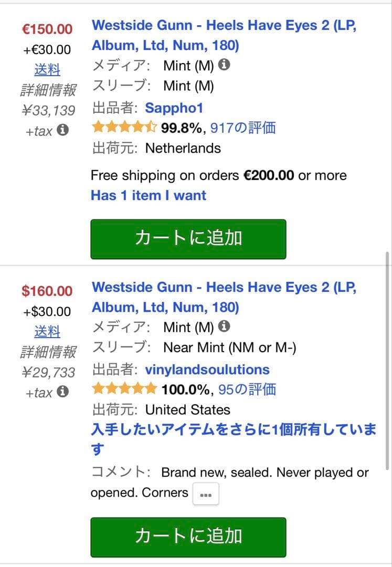The image size is (392, 567).
Task: View 95 ratings for vinylandsoulutions
Action: pyautogui.click(x=247, y=389)
